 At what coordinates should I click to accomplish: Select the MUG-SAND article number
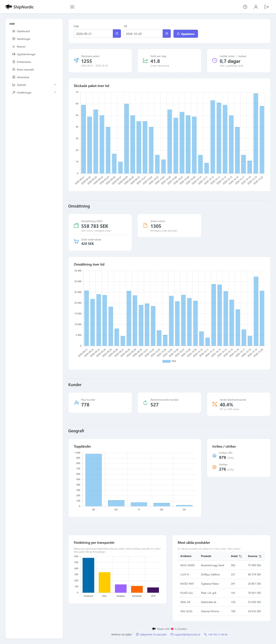click(x=187, y=565)
